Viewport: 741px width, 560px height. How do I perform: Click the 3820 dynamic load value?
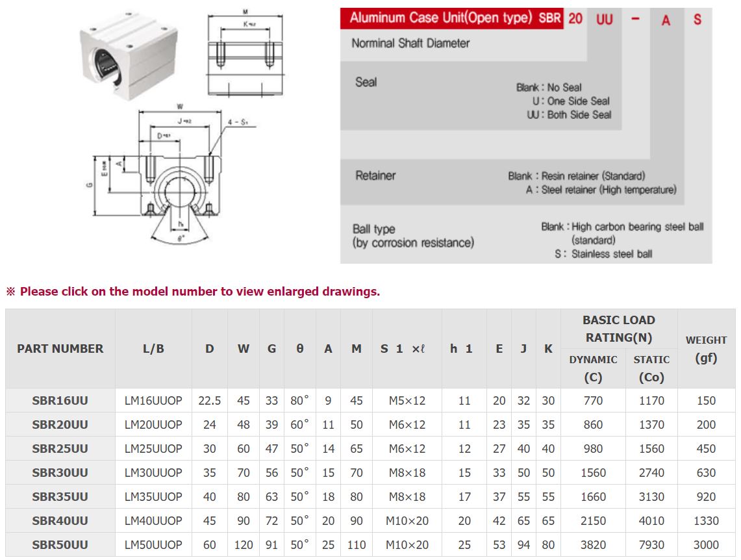[x=593, y=545]
